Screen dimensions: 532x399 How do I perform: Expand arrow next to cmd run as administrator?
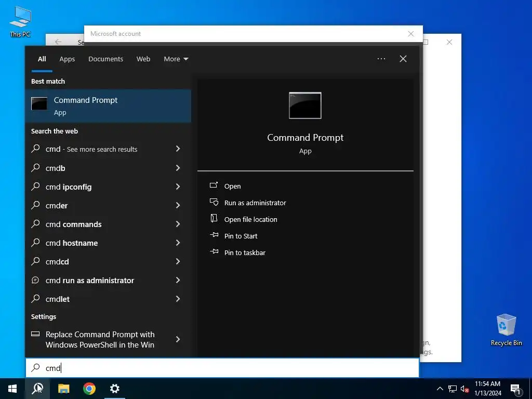(178, 280)
